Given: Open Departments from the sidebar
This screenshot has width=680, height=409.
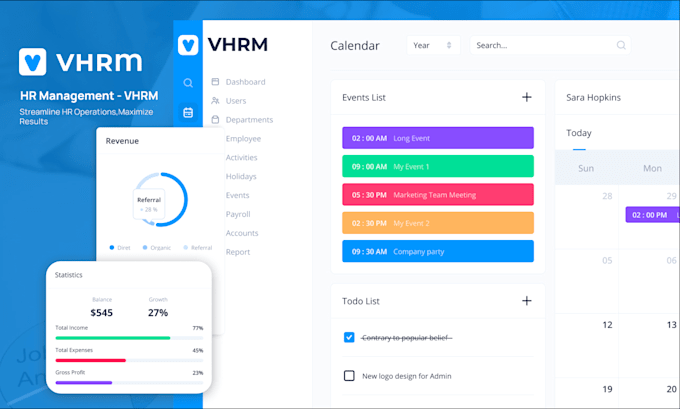Looking at the screenshot, I should pyautogui.click(x=249, y=120).
